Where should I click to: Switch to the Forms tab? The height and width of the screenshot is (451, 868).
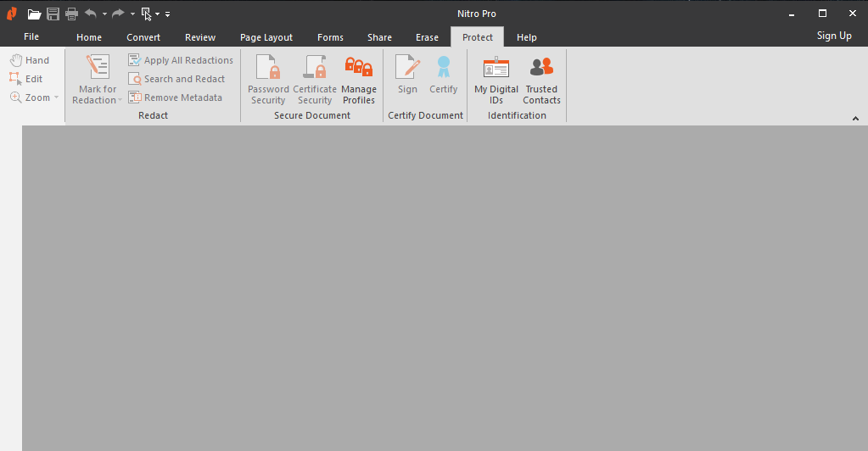coord(330,37)
